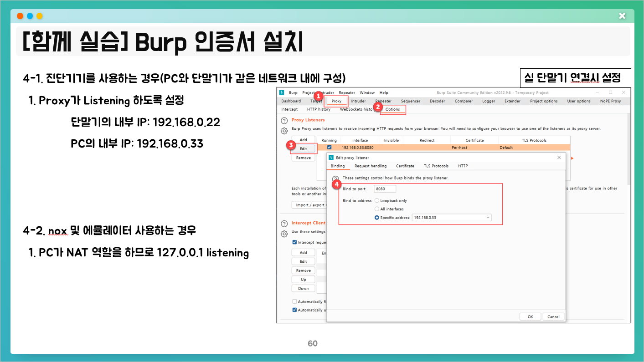This screenshot has width=644, height=362.
Task: Select the All interfaces radio button
Action: [377, 209]
